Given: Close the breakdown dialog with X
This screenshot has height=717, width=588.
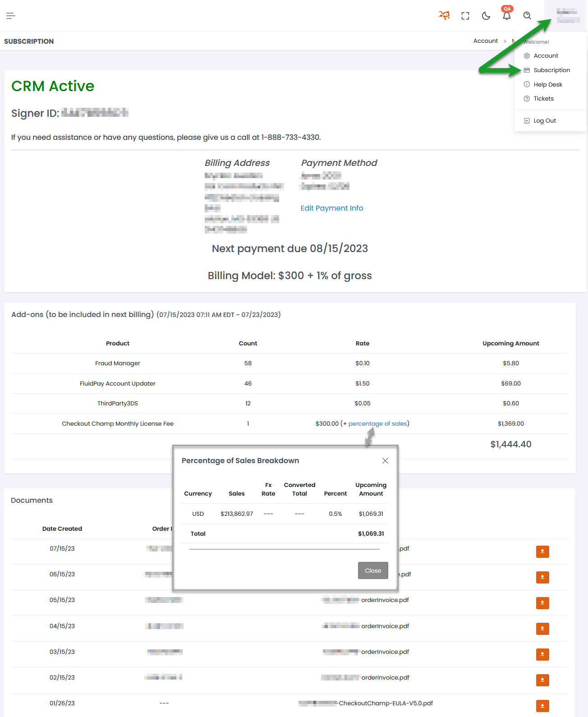Looking at the screenshot, I should (x=385, y=460).
